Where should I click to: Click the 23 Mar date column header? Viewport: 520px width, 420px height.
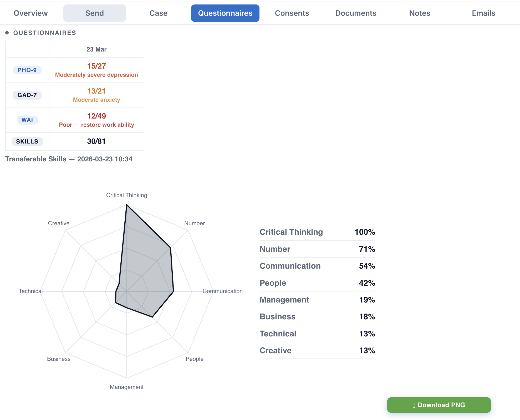point(96,49)
